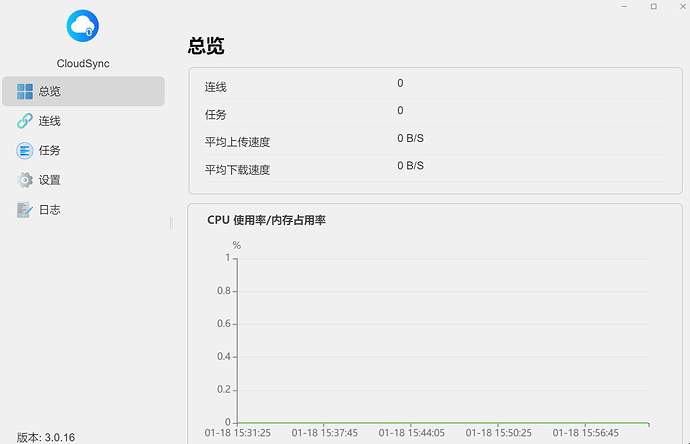Click the 0.4 y-axis tick label
Screen dimensions: 690x444
[x=224, y=356]
